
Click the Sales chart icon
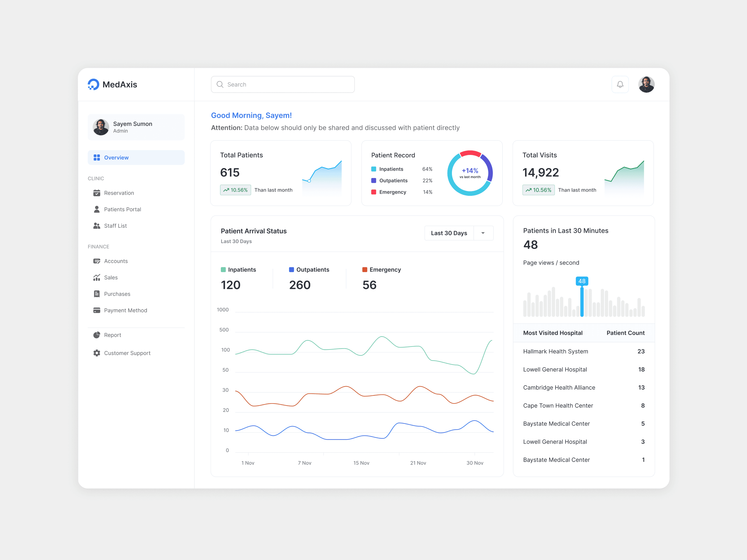[x=97, y=277]
